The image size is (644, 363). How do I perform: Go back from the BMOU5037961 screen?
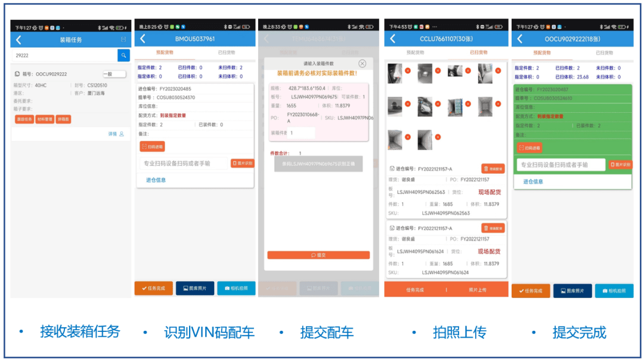point(143,39)
